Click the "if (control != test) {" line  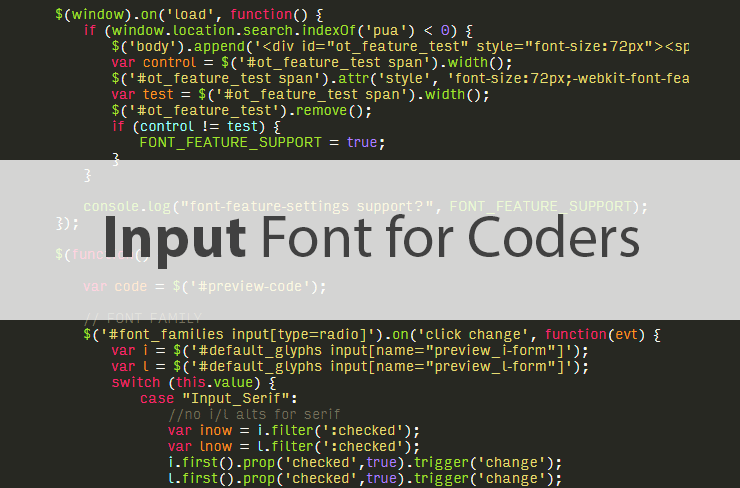(196, 127)
